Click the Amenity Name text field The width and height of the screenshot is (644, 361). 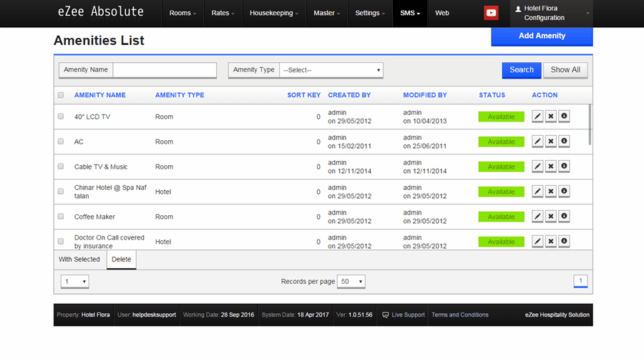pos(165,70)
